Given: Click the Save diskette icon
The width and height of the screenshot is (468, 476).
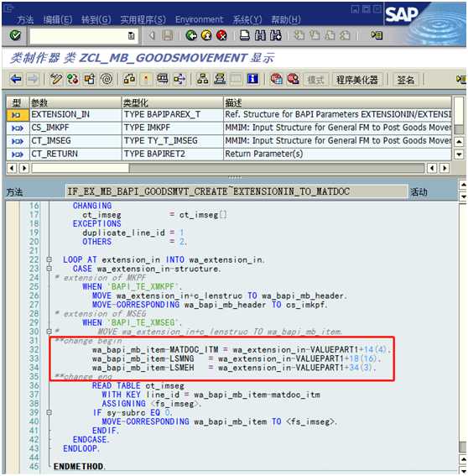Looking at the screenshot, I should click(x=167, y=35).
